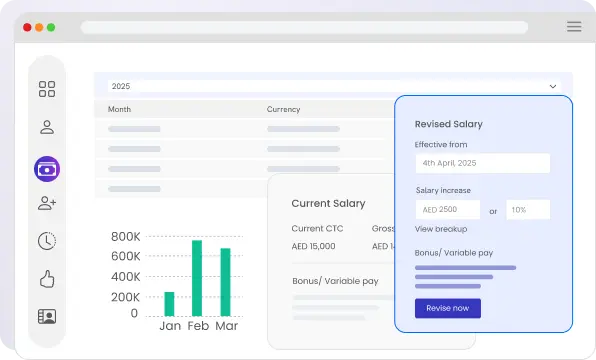Click the Current CTC label
This screenshot has height=360, width=596.
click(317, 228)
